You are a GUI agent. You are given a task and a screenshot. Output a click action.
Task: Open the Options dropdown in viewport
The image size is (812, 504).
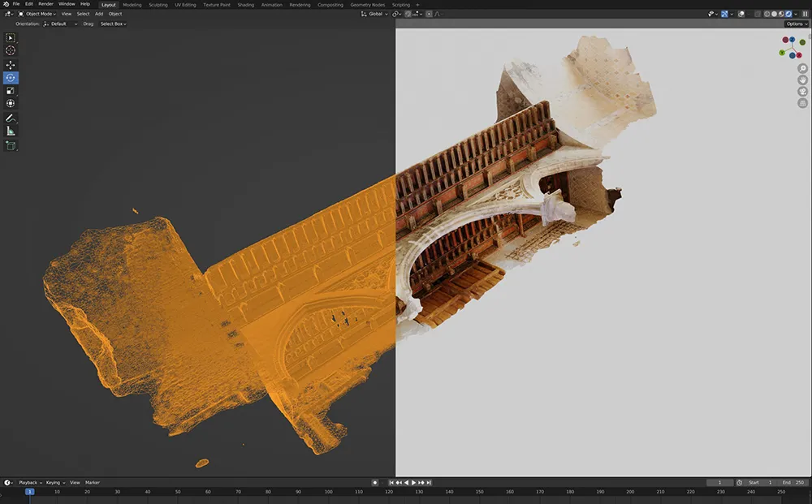(x=796, y=24)
